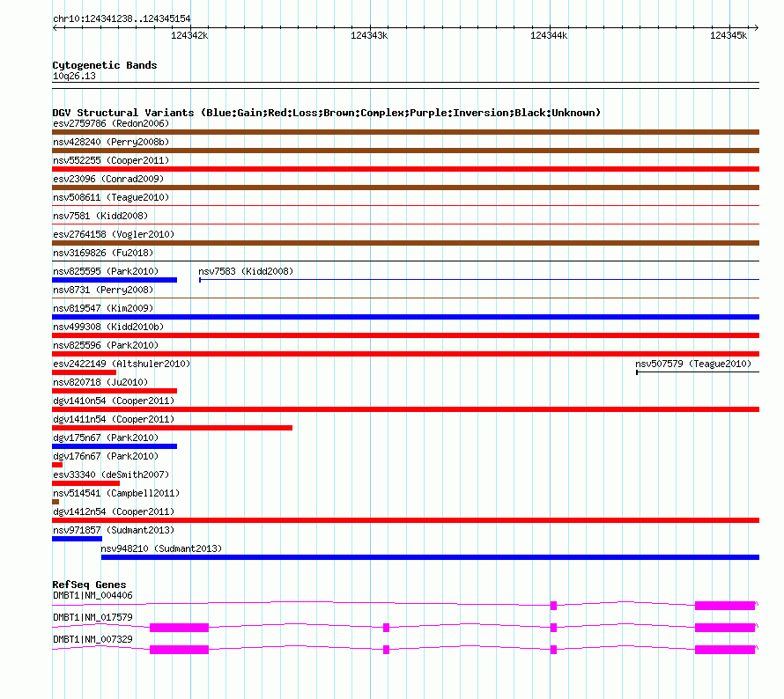The width and height of the screenshot is (784, 699).
Task: Click the Cytogenetic Bands track title
Action: [x=105, y=65]
